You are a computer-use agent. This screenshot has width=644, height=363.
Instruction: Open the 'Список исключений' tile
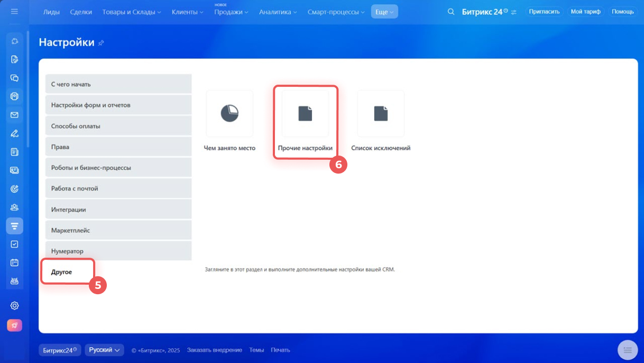pyautogui.click(x=381, y=114)
